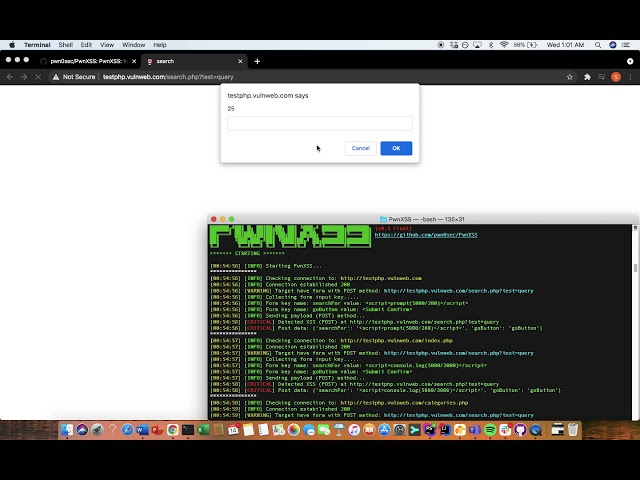Focus the prompt dialog text input field
The width and height of the screenshot is (640, 480).
(320, 123)
